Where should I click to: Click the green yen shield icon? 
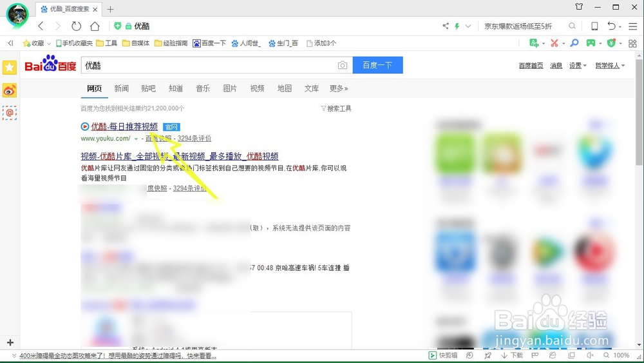click(x=611, y=43)
